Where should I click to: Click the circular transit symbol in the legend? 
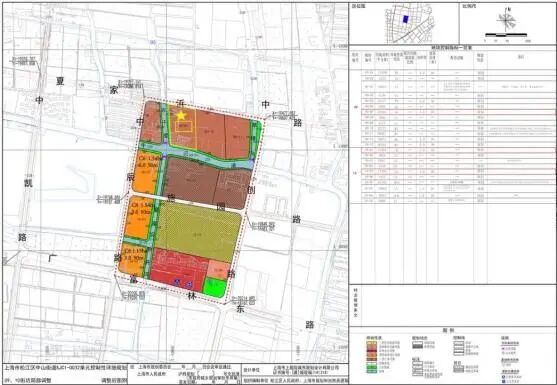pos(504,377)
